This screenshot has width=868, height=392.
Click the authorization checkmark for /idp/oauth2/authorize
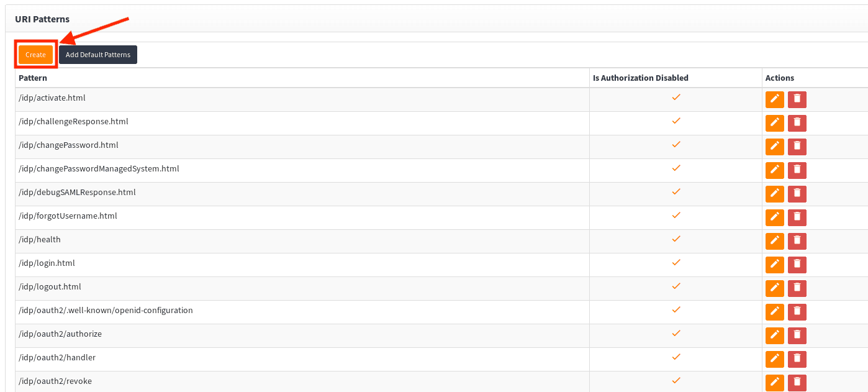(676, 334)
